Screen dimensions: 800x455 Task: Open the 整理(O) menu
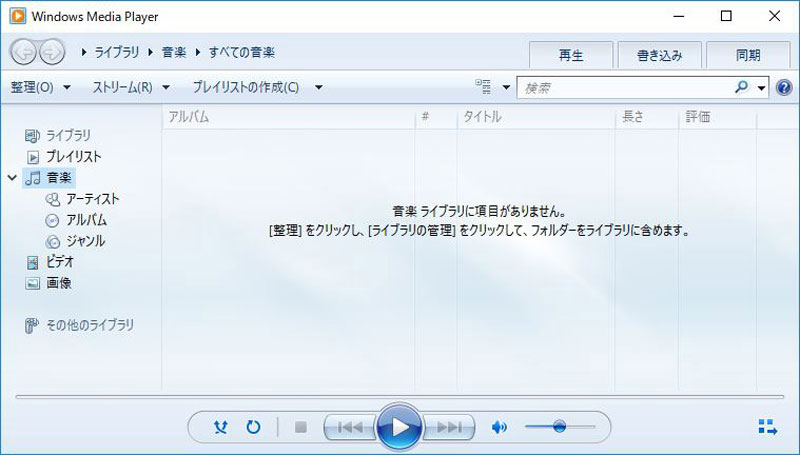[41, 87]
